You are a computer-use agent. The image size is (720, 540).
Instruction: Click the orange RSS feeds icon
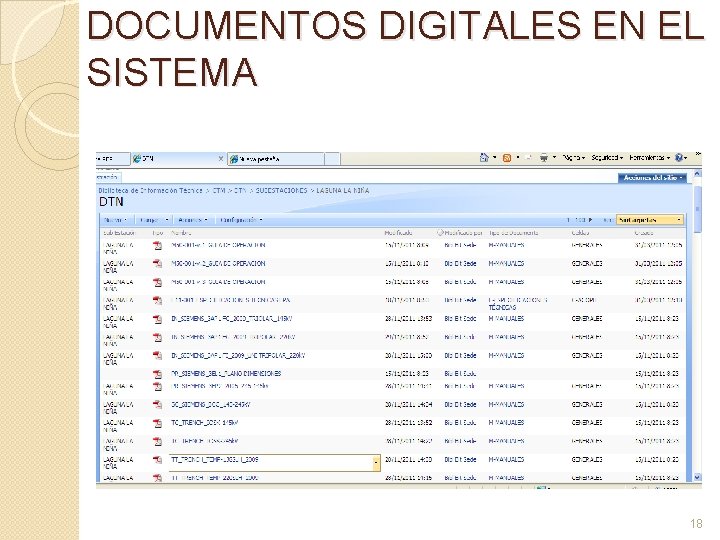tap(507, 158)
